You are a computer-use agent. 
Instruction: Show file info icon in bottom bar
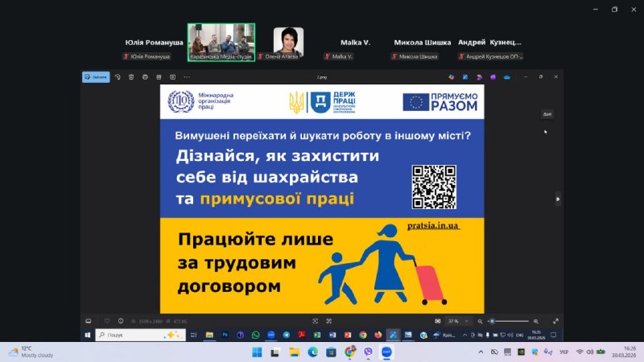[x=121, y=320]
